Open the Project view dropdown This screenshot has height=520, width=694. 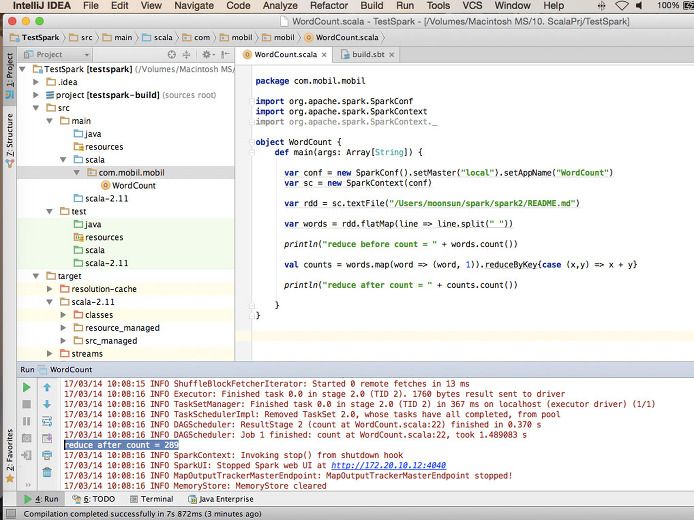56,54
